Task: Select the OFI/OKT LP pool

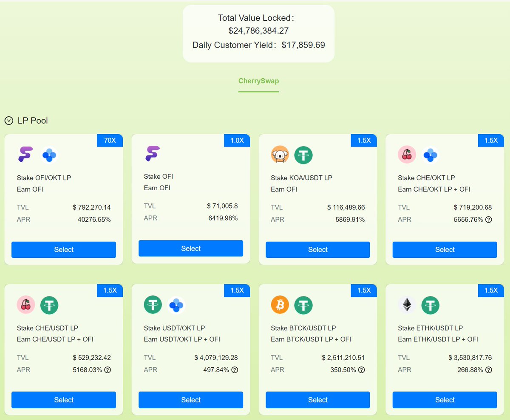Action: pos(64,250)
